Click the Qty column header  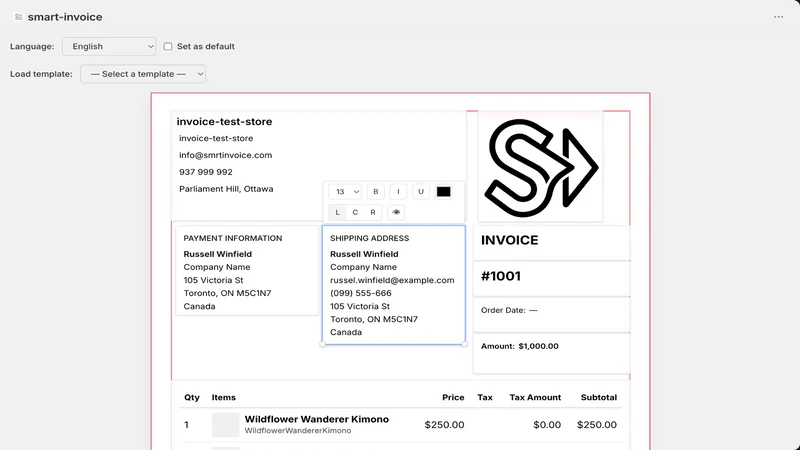coord(192,397)
